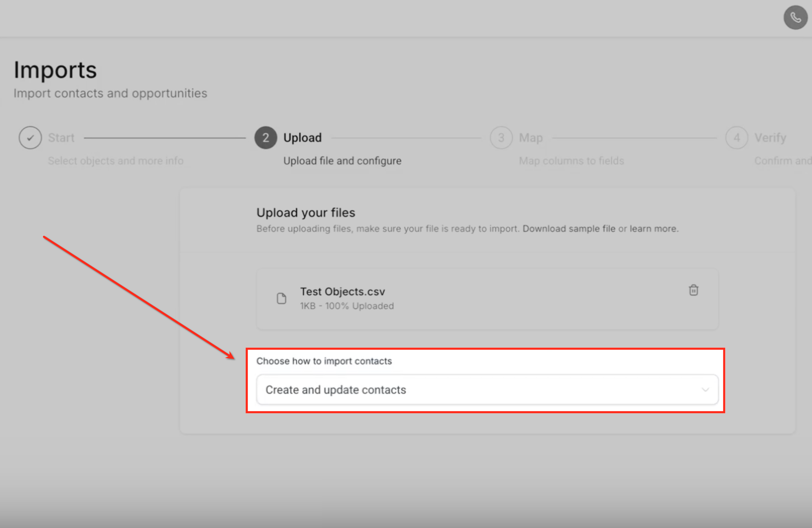Click the Start step checkmark circle
812x528 pixels.
(30, 138)
